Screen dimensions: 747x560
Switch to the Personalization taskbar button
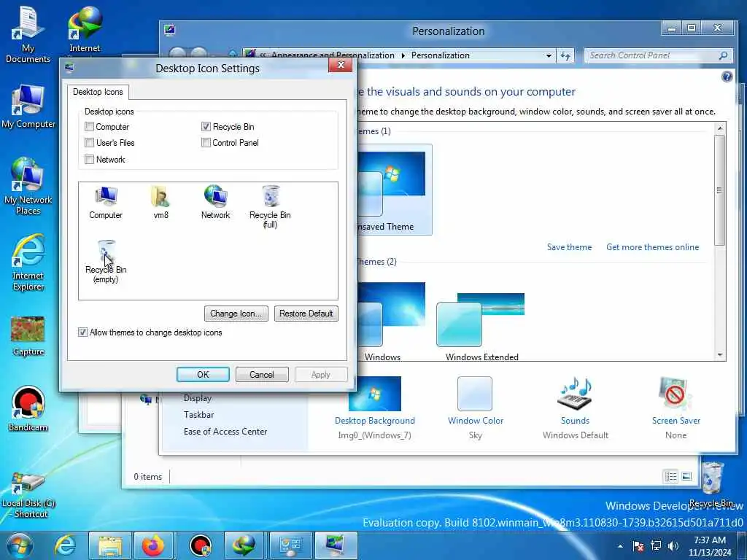point(336,545)
